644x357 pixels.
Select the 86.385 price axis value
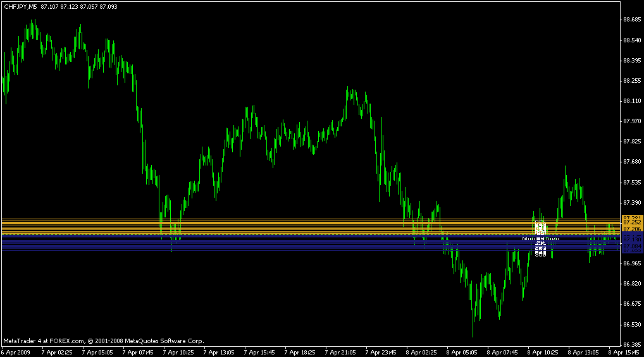tap(632, 344)
